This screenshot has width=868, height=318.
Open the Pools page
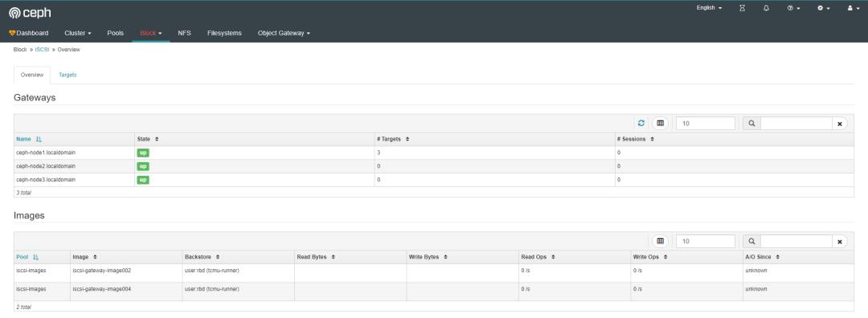point(115,33)
